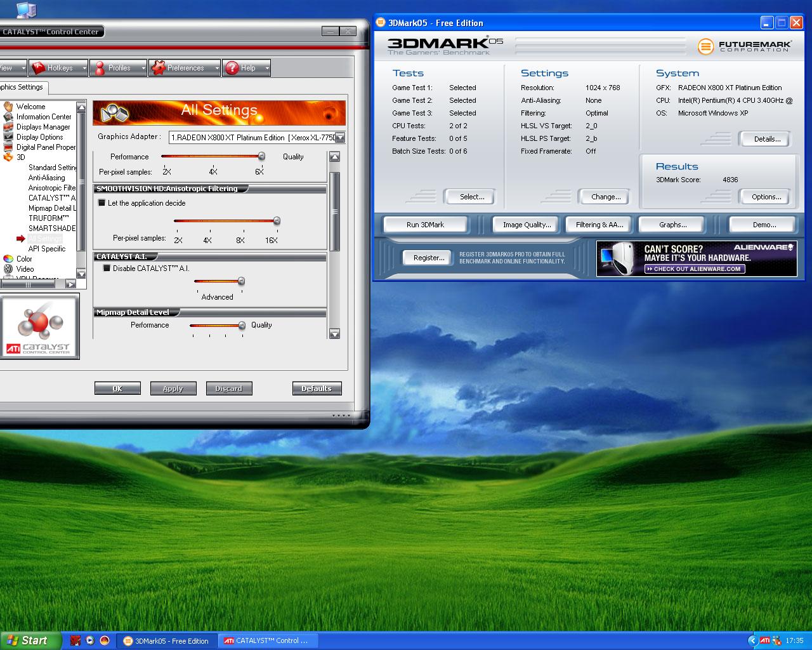
Task: Click the Information Center icon in the tree
Action: (8, 117)
